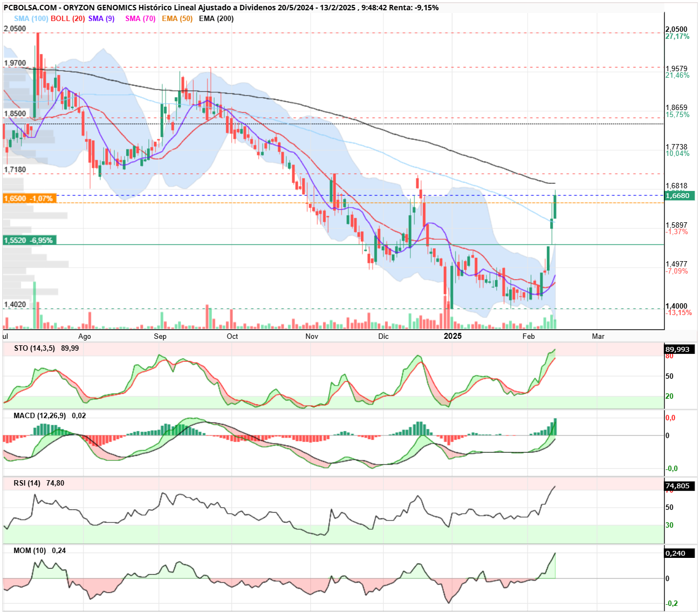Click the Nov month label on time axis
The height and width of the screenshot is (614, 700).
click(312, 336)
